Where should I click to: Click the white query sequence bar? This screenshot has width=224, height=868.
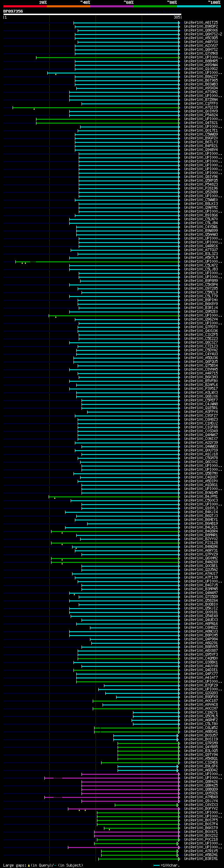(x=92, y=14)
